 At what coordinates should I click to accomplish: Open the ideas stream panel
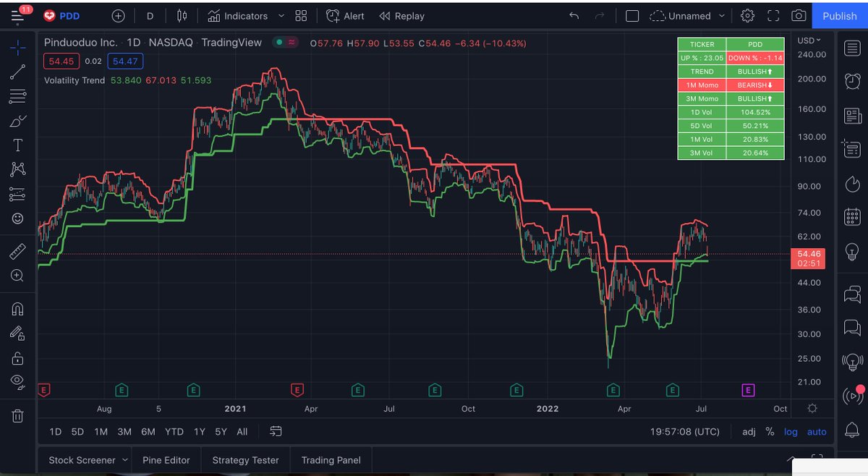[x=853, y=361]
